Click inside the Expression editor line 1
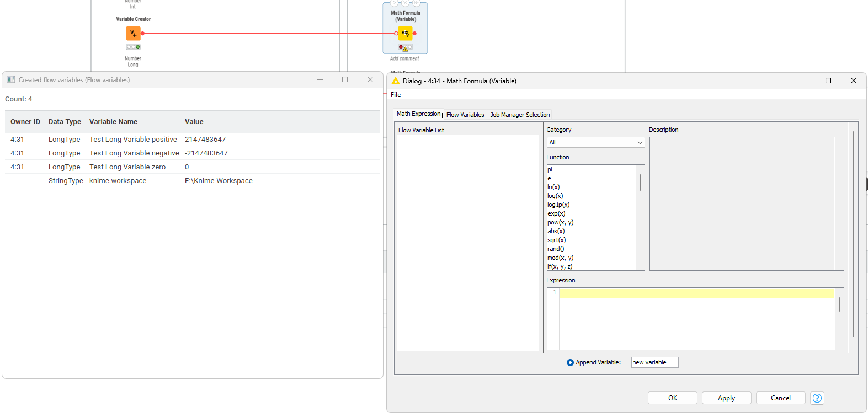The height and width of the screenshot is (413, 868). (695, 293)
